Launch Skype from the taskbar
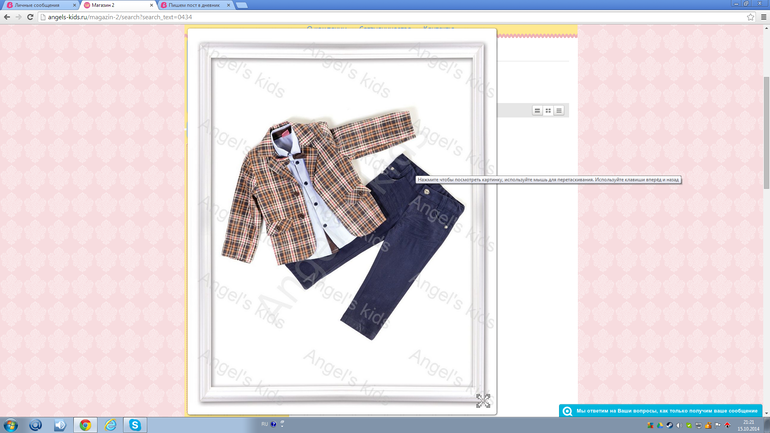 coord(134,425)
